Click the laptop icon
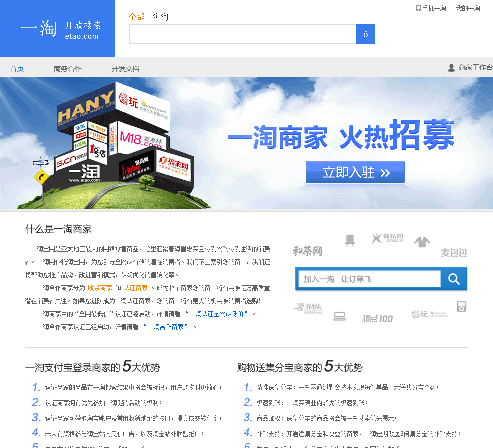 click(x=340, y=316)
